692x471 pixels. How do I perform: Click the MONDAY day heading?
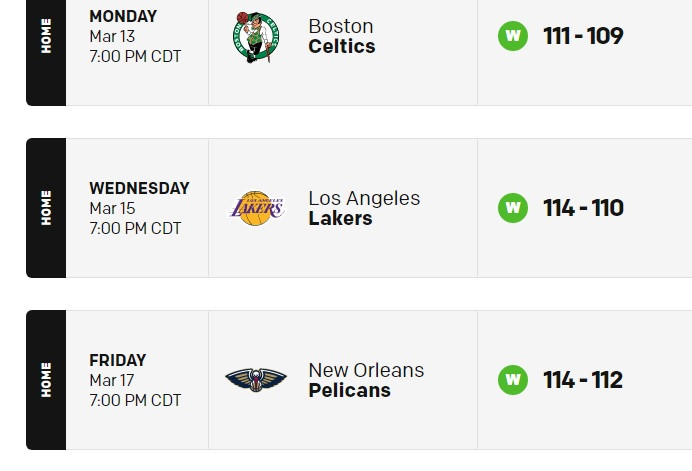[x=123, y=16]
